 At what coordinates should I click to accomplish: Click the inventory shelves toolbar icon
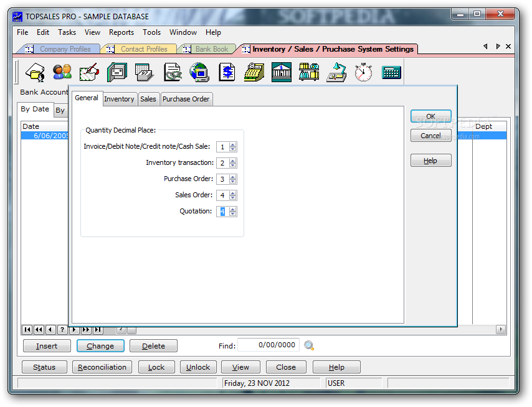pos(309,72)
